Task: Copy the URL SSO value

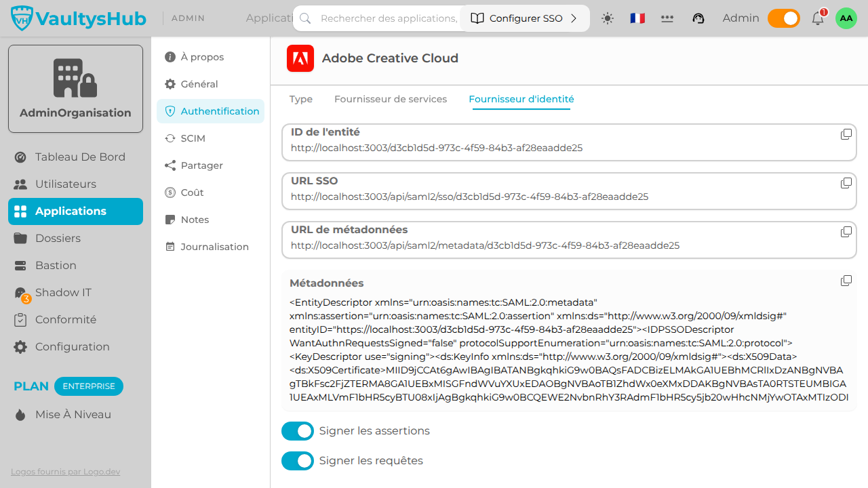Action: (846, 183)
